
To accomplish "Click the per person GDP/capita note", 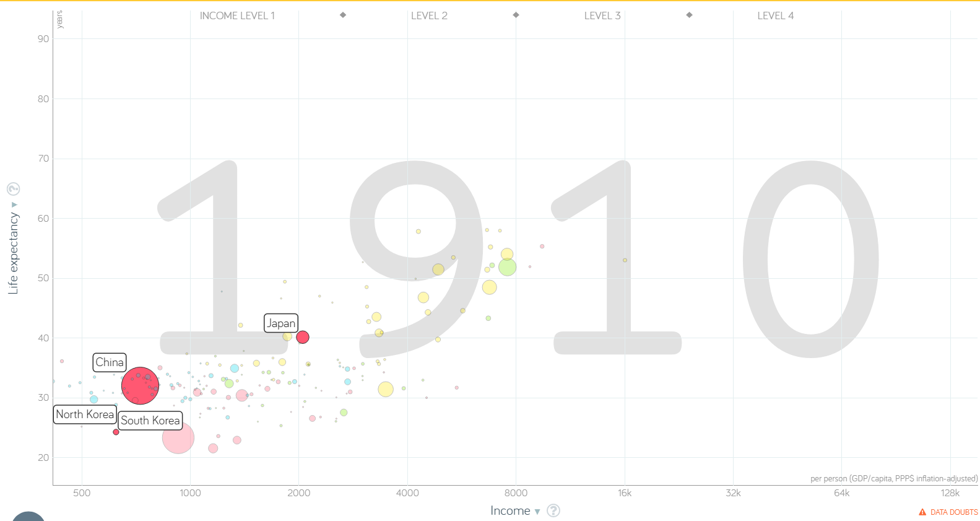I will [894, 478].
